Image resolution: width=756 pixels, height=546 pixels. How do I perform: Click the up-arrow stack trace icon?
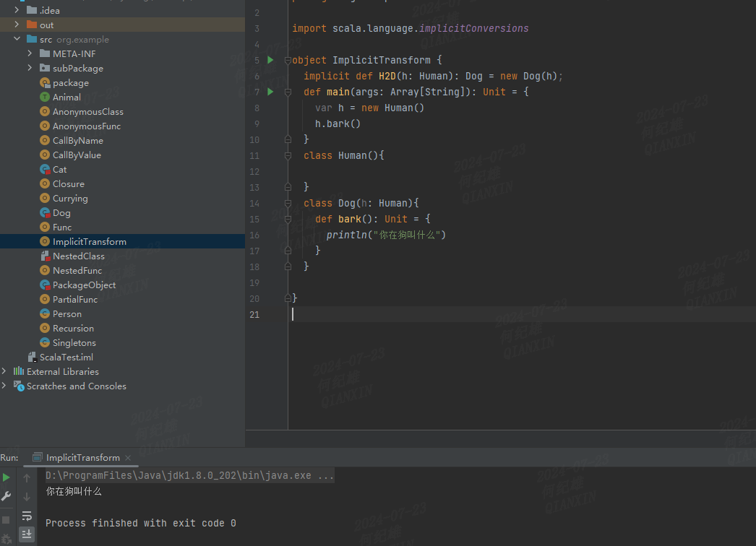(x=27, y=477)
